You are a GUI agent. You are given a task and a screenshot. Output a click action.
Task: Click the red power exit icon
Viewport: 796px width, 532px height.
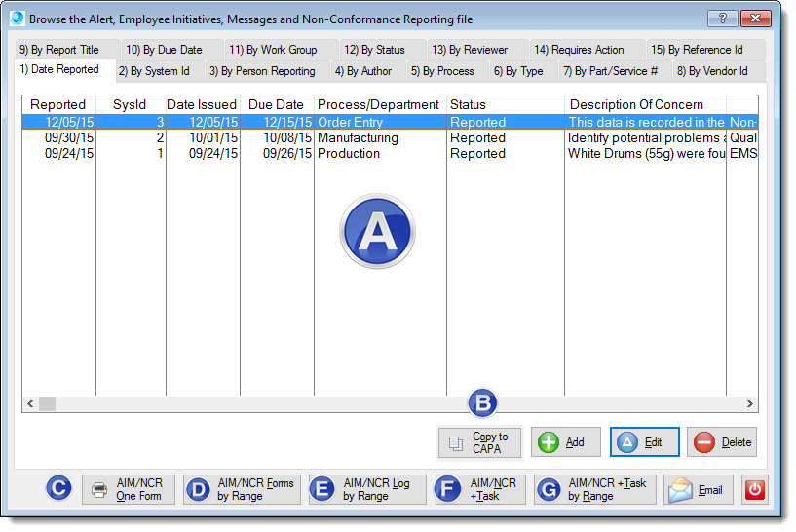click(755, 490)
